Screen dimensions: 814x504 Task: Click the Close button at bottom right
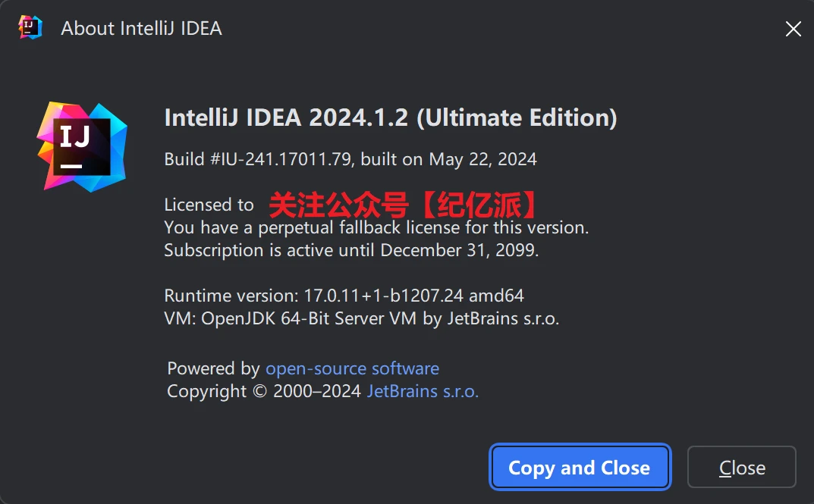click(741, 468)
